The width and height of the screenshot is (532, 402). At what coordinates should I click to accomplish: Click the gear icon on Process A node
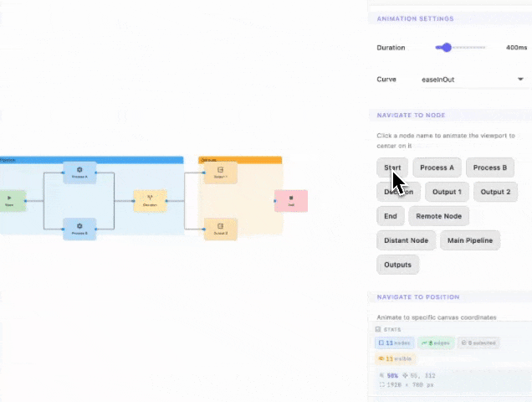click(79, 170)
